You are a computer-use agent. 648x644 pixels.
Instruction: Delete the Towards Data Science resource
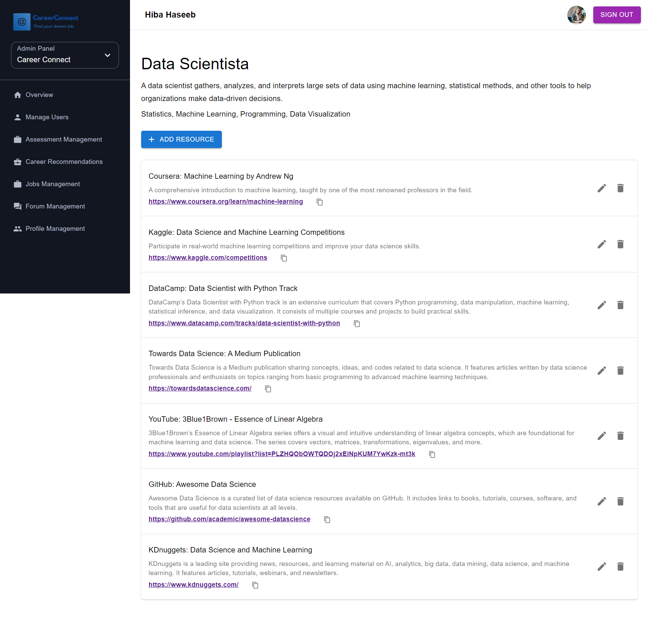(x=620, y=371)
